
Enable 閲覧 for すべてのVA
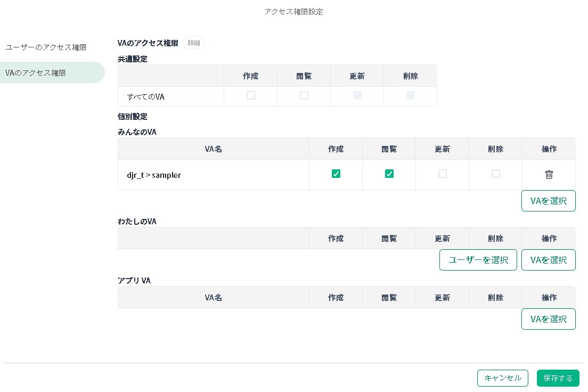pos(304,96)
